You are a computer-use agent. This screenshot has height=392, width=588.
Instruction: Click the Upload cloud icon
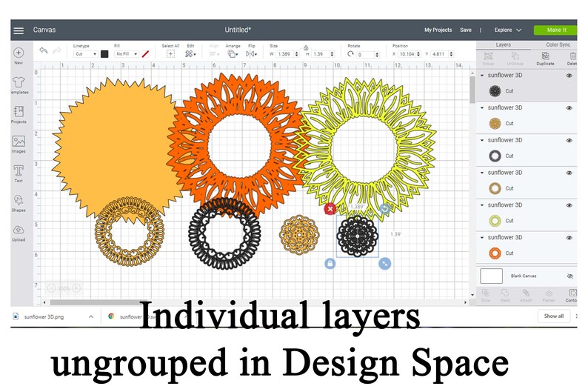pyautogui.click(x=19, y=229)
